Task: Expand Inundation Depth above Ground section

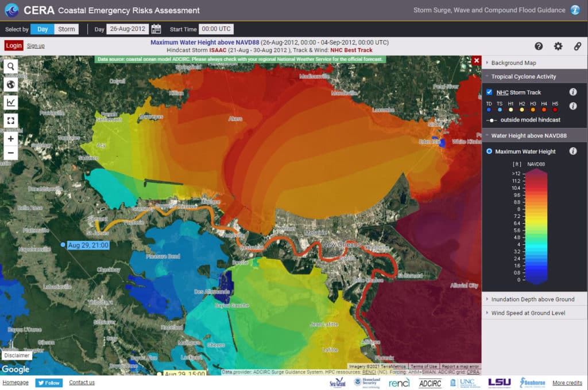Action: (532, 299)
